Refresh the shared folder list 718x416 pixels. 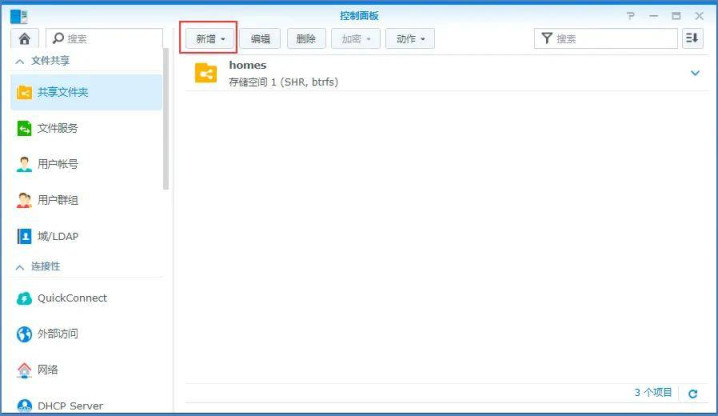[693, 394]
